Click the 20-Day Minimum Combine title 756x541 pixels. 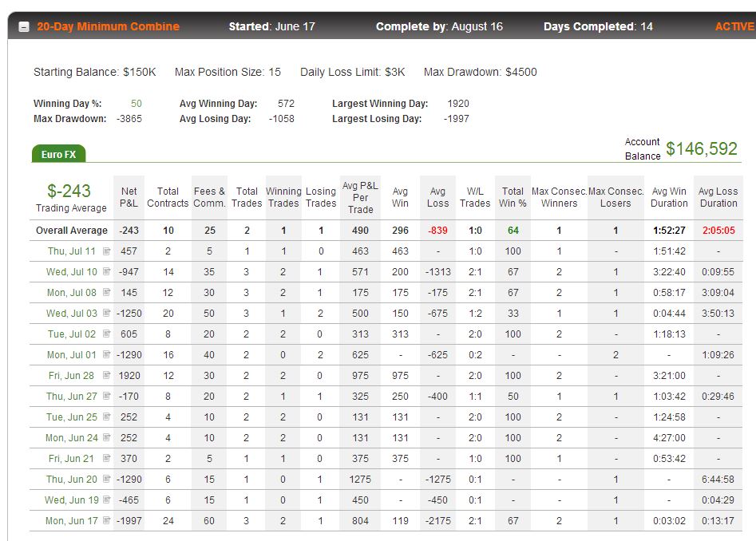click(108, 26)
